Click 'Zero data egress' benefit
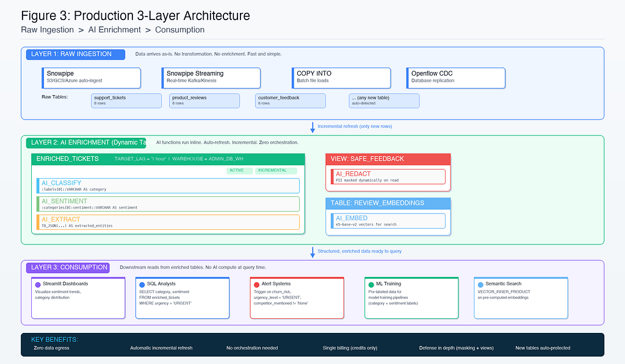 click(x=51, y=348)
